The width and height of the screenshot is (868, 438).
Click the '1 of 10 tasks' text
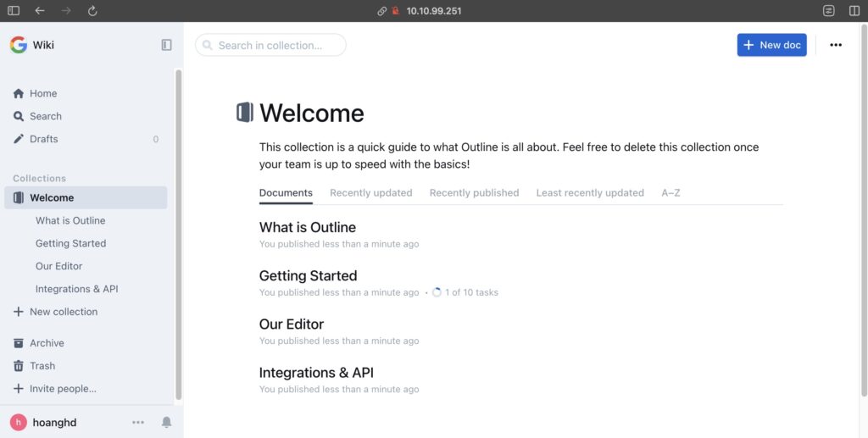click(x=471, y=292)
